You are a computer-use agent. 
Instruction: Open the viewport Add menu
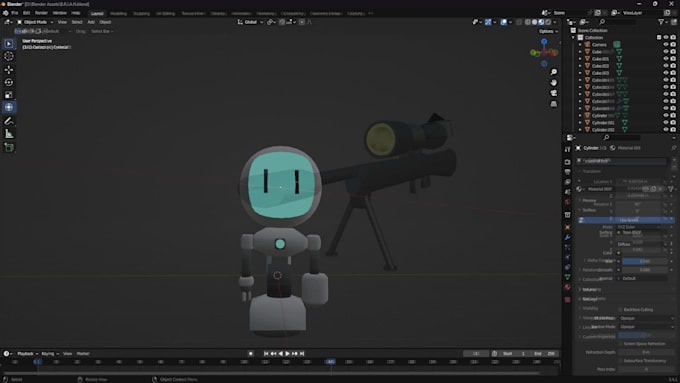(91, 22)
